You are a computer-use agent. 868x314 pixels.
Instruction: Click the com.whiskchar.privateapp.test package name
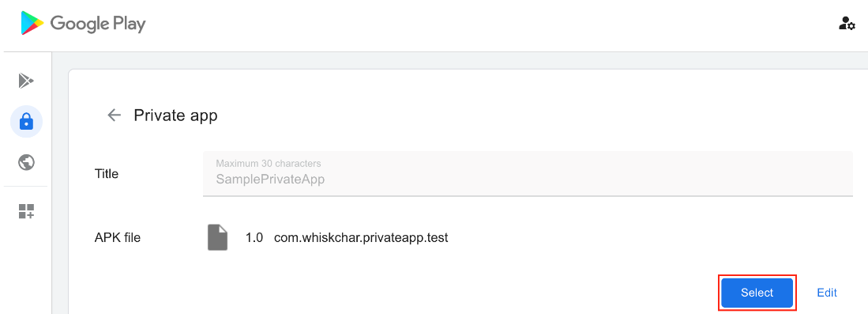point(360,238)
